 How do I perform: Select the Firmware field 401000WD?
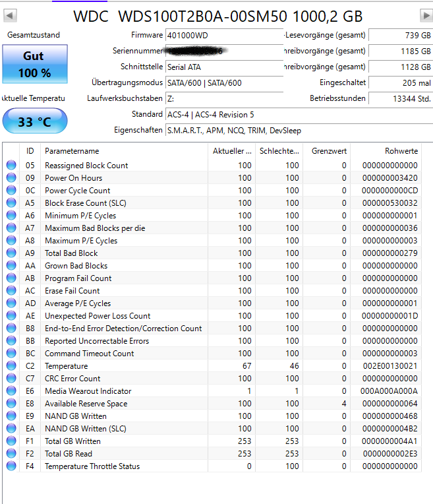pos(224,36)
